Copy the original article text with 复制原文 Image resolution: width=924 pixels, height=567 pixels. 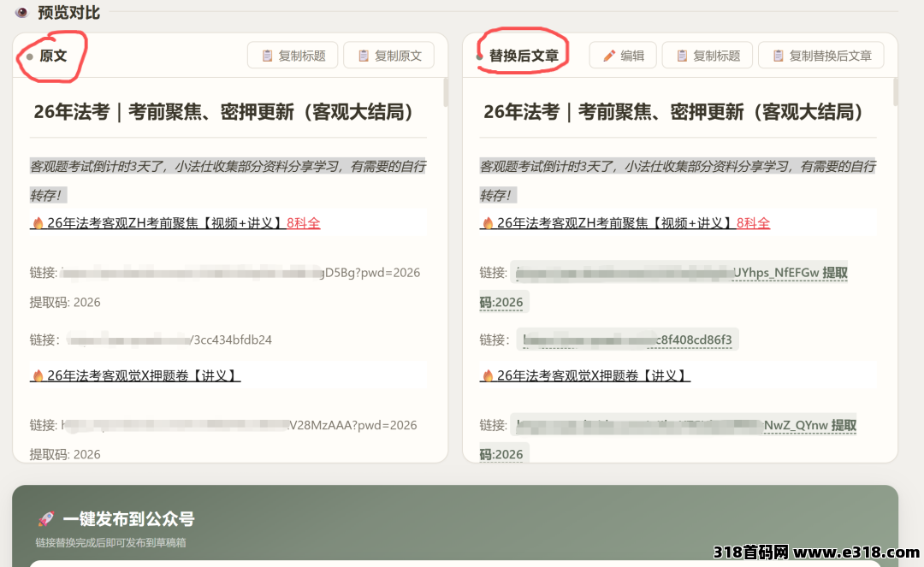pos(388,56)
